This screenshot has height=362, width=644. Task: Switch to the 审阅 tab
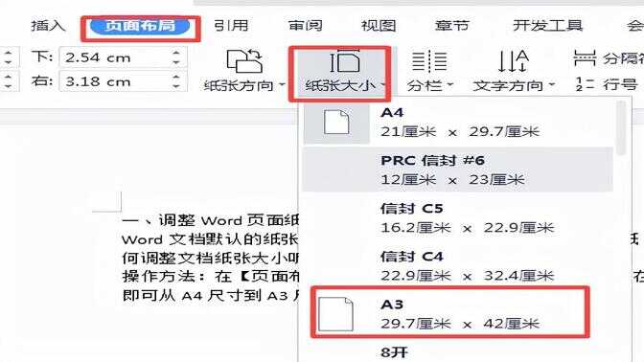coord(305,26)
